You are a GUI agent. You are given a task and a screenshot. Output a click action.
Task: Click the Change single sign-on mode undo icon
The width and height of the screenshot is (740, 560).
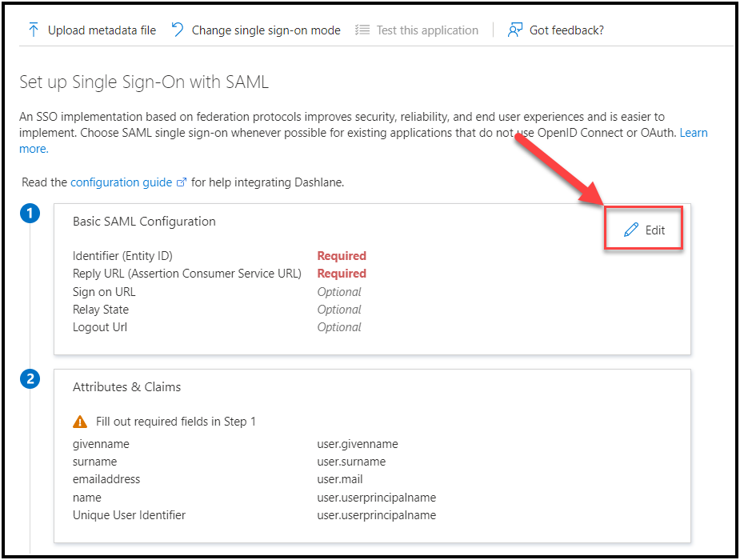pos(178,30)
